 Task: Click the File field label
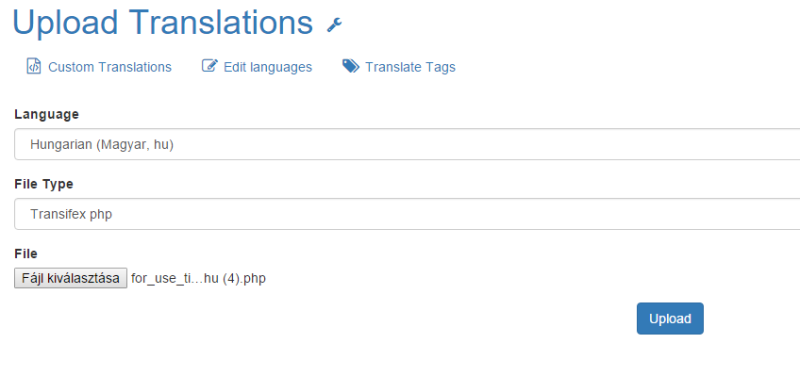(26, 254)
